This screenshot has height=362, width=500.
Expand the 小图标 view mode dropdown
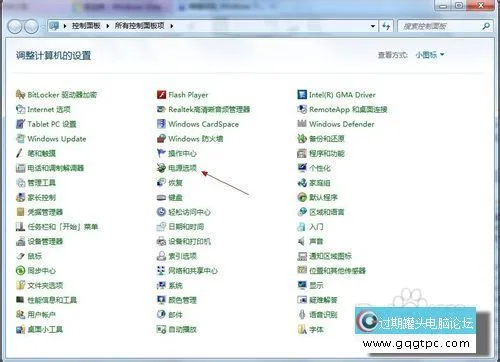(x=430, y=55)
